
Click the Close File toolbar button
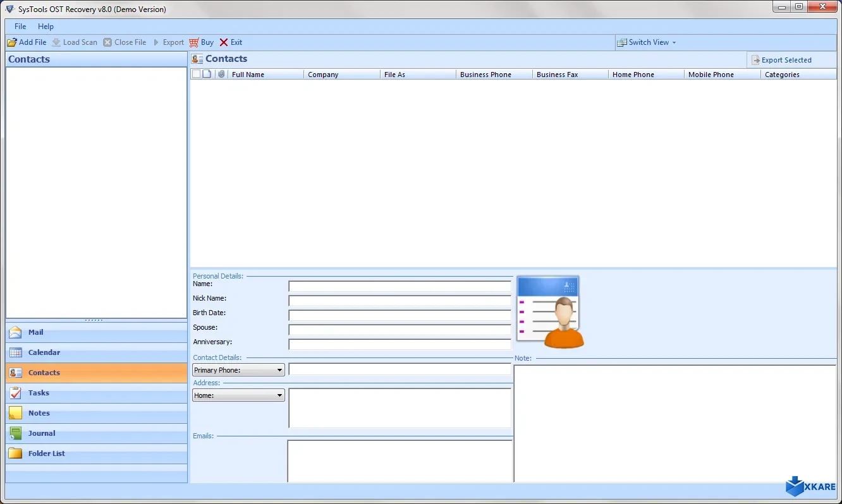tap(125, 42)
